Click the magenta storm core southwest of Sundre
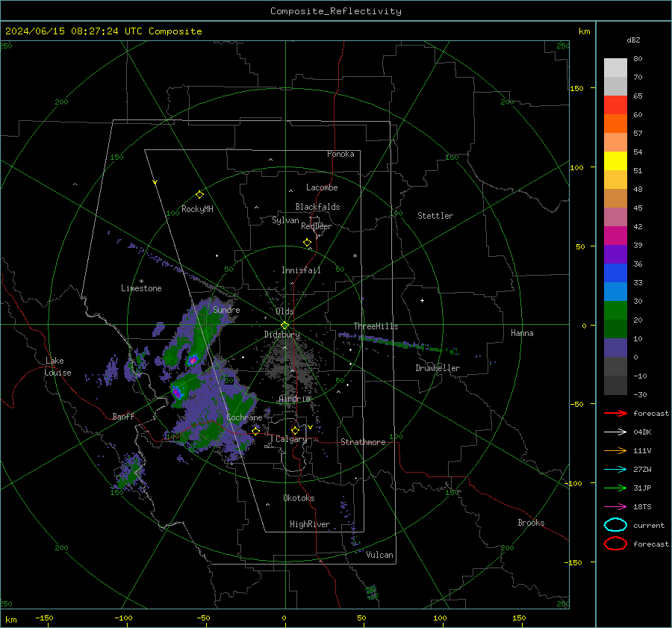Screen dimensions: 672x628 tap(193, 361)
